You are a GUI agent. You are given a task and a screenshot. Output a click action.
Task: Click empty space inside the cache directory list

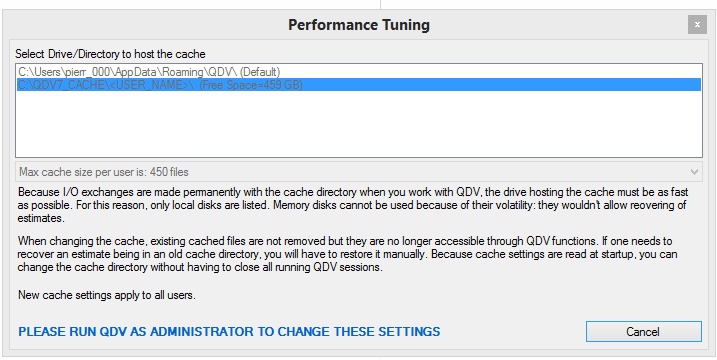coord(358,124)
